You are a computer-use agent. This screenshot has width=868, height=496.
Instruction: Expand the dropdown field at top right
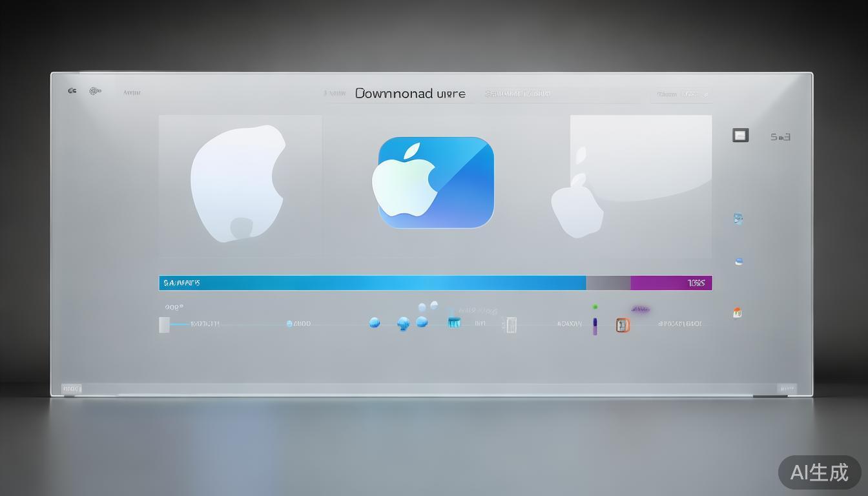pyautogui.click(x=681, y=94)
